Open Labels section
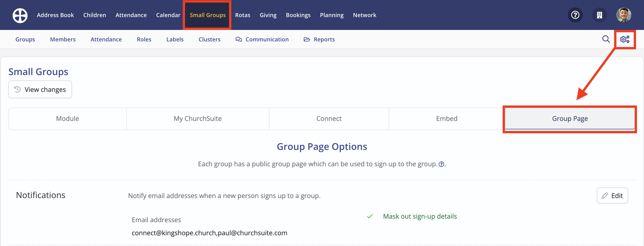The image size is (644, 246). [175, 39]
